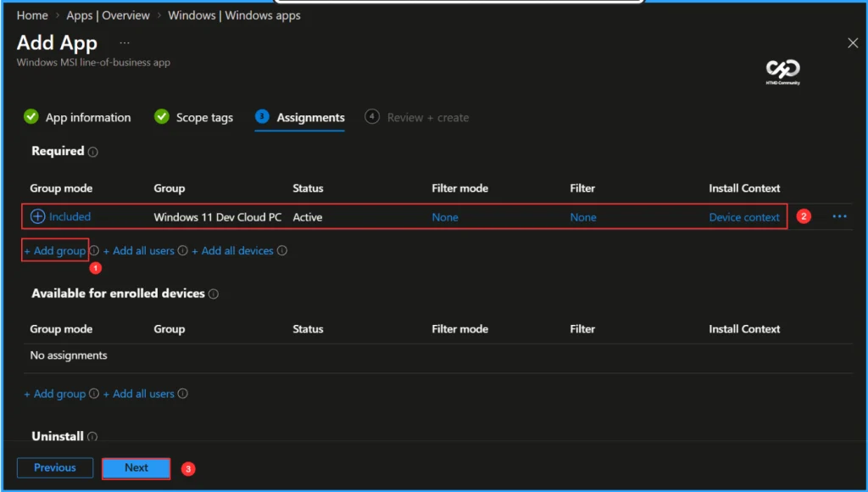Open Filter None link for the Dev Cloud PC row
The image size is (868, 492).
(x=583, y=217)
